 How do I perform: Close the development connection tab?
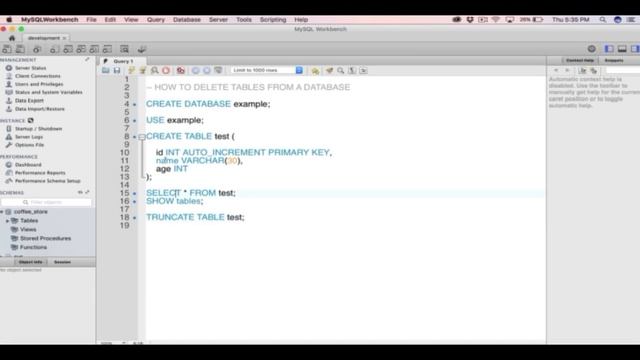(64, 38)
